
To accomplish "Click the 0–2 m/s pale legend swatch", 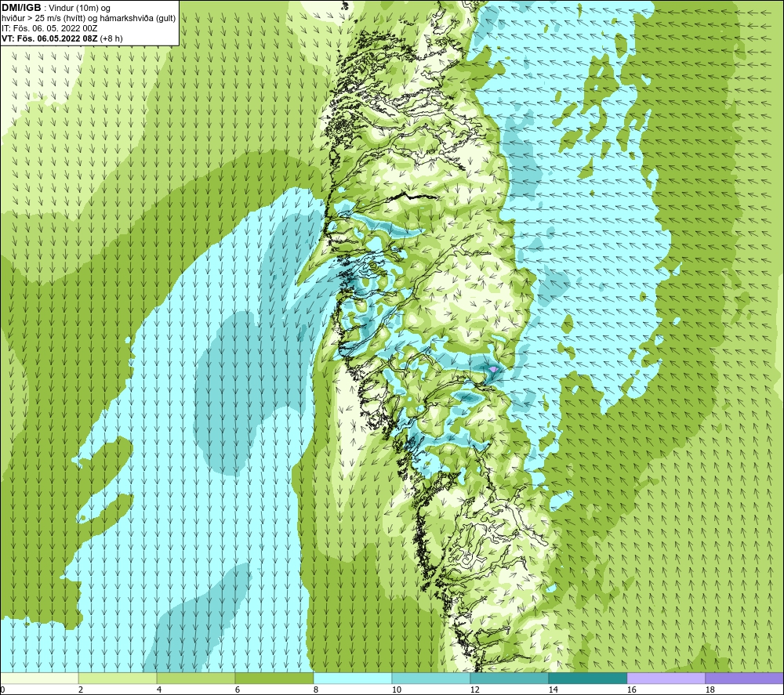I will pos(39,679).
